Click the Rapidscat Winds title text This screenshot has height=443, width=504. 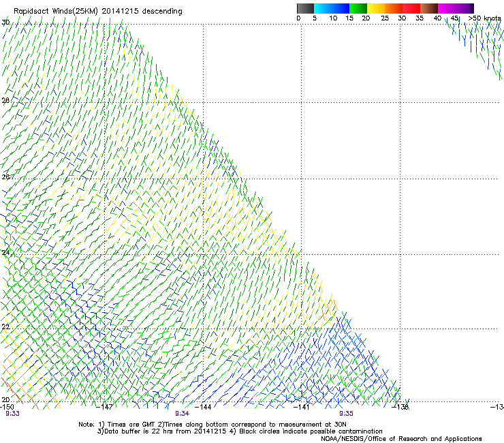[x=97, y=12]
